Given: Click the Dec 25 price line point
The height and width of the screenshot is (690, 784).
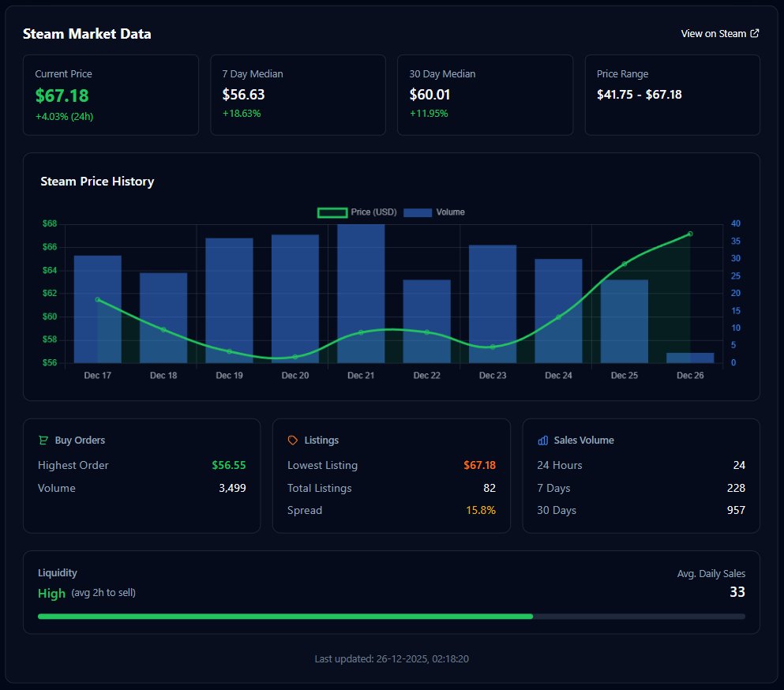Looking at the screenshot, I should pyautogui.click(x=625, y=264).
